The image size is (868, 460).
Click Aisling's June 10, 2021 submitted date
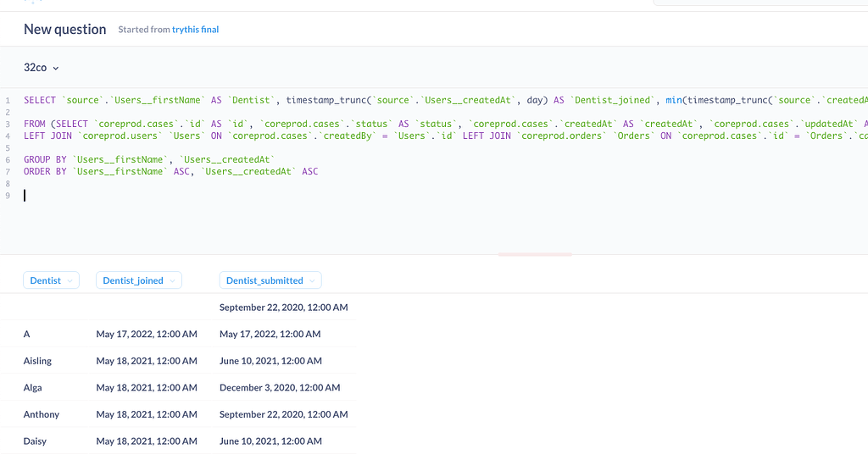point(270,361)
